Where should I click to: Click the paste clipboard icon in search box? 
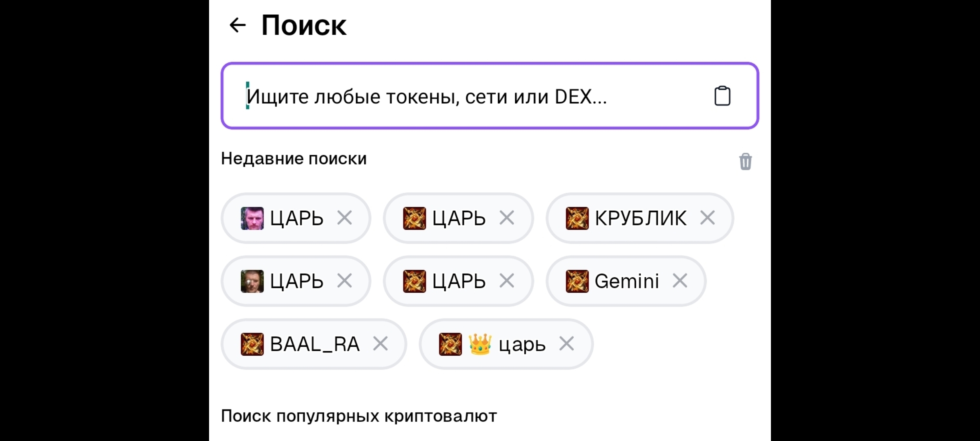[722, 96]
